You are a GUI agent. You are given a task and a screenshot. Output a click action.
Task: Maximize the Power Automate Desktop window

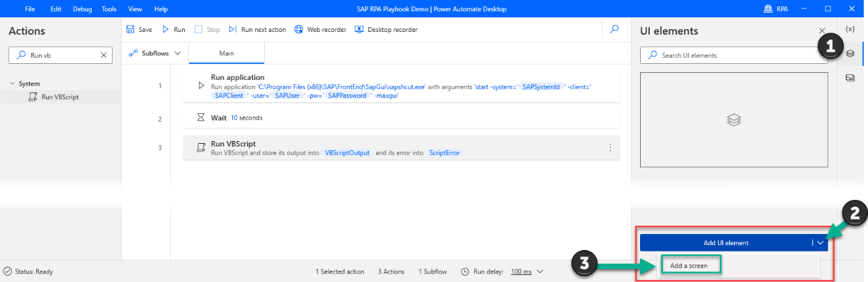click(828, 9)
